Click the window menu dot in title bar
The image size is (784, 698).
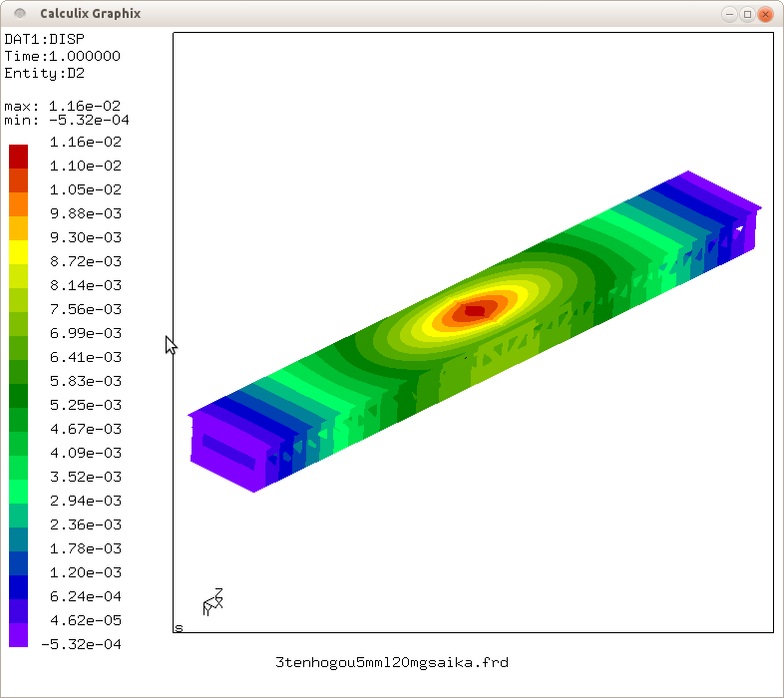[x=20, y=14]
